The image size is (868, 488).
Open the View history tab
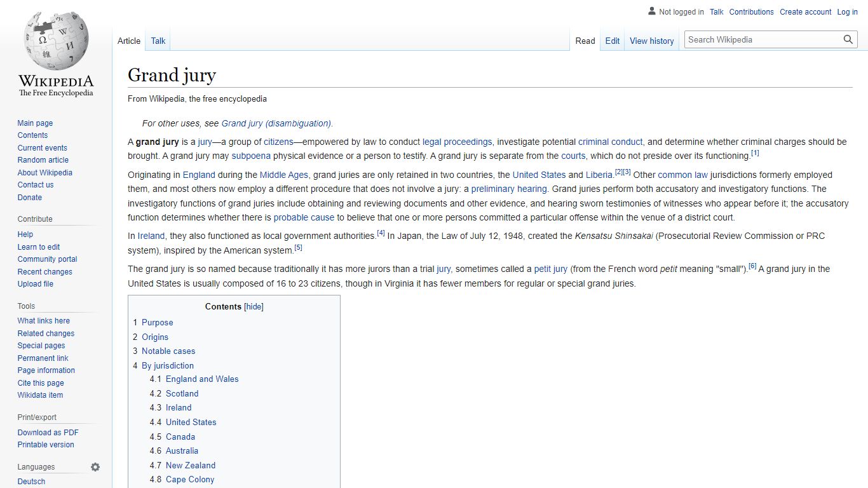[652, 41]
